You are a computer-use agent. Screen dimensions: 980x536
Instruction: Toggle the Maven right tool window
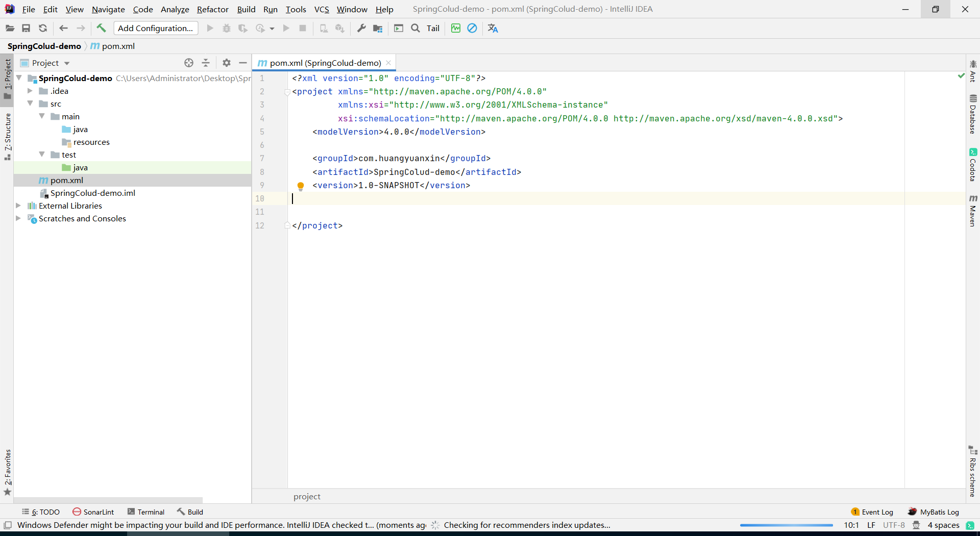[x=973, y=210]
